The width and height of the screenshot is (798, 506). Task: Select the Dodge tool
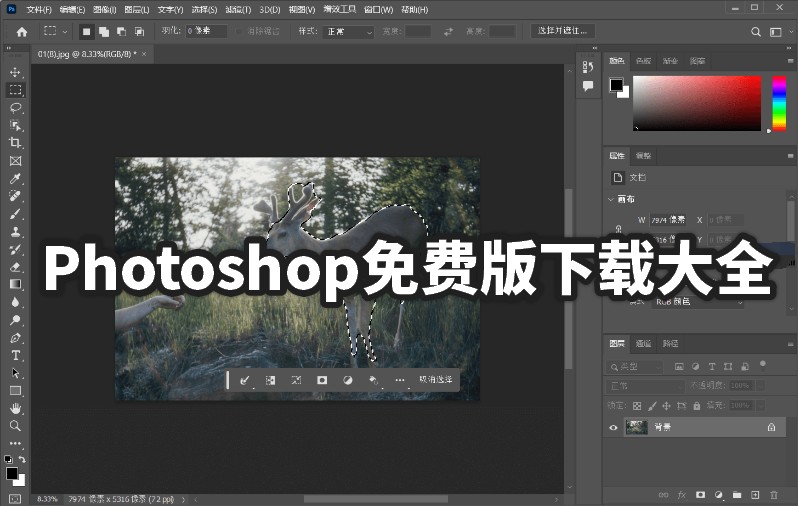[x=15, y=320]
